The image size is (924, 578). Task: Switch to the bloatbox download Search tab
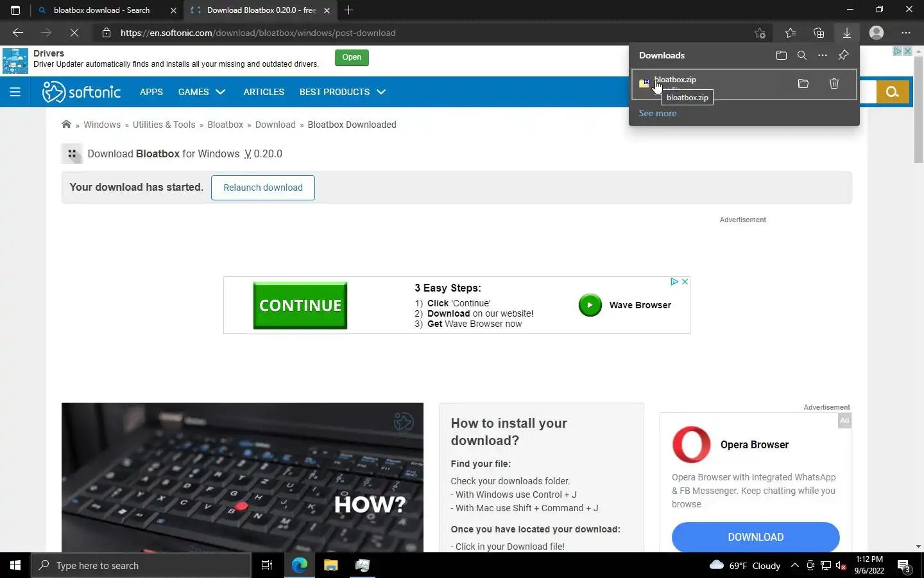[101, 10]
